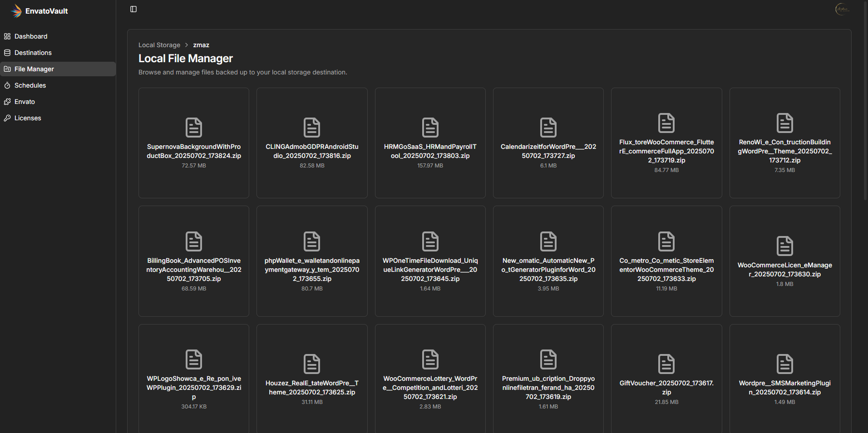The width and height of the screenshot is (868, 433).
Task: Click the 72.57 MB size label
Action: 194,166
